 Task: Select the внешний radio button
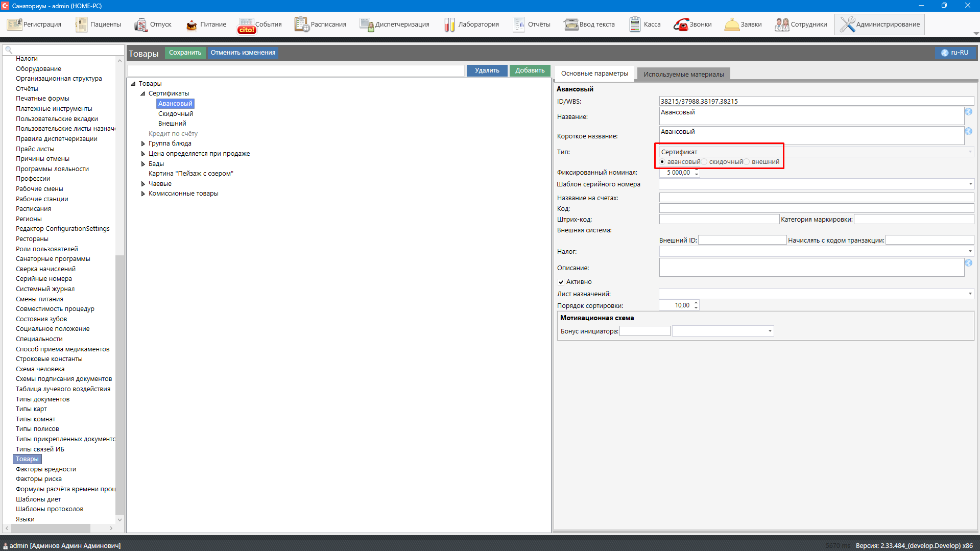[x=747, y=162]
